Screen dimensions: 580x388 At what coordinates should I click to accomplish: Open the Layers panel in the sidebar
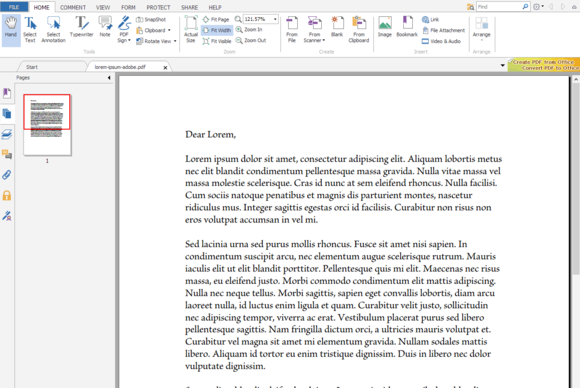7,134
